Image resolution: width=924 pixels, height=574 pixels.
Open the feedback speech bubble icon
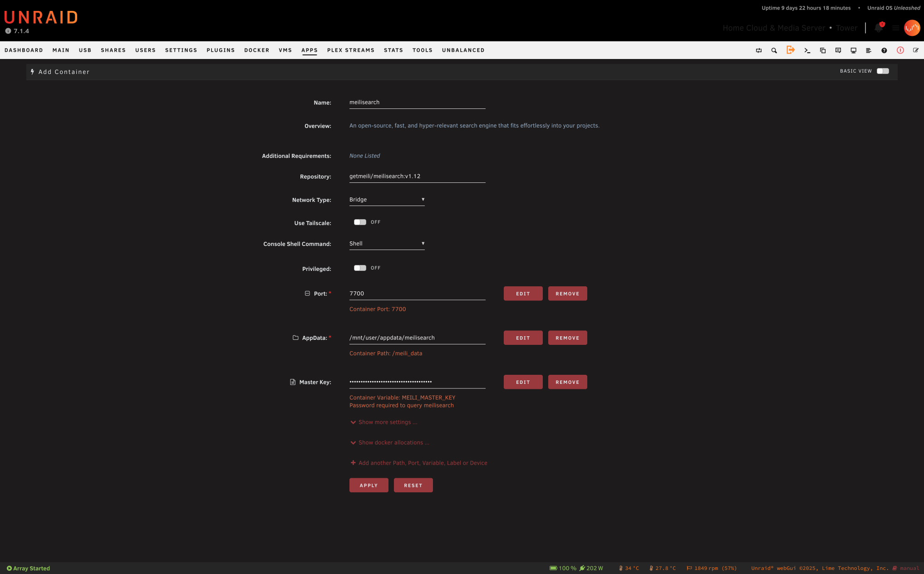point(838,50)
